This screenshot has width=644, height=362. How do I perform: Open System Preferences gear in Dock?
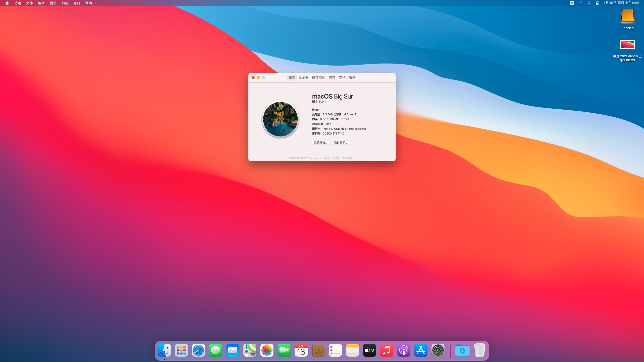point(438,350)
